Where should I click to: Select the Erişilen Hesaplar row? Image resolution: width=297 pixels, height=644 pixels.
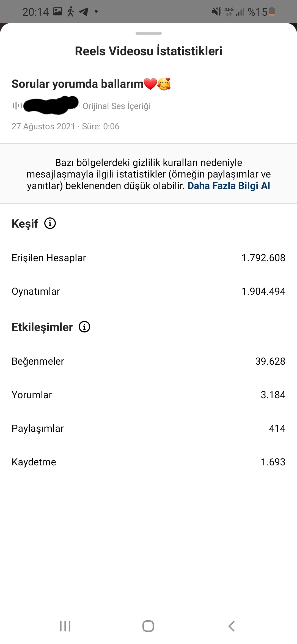(148, 258)
